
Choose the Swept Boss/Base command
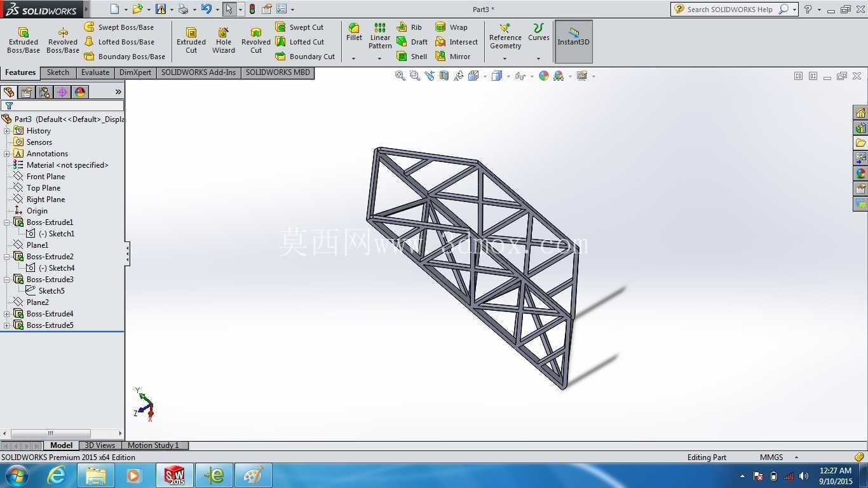tap(119, 27)
